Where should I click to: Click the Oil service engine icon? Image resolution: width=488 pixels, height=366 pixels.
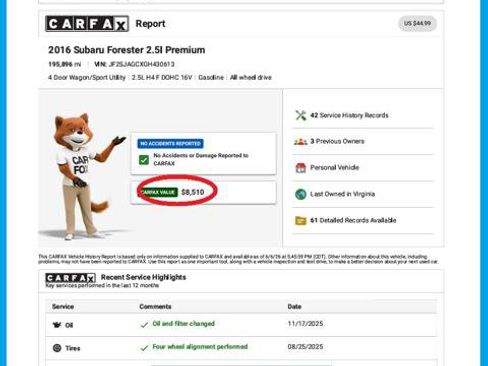pyautogui.click(x=57, y=325)
